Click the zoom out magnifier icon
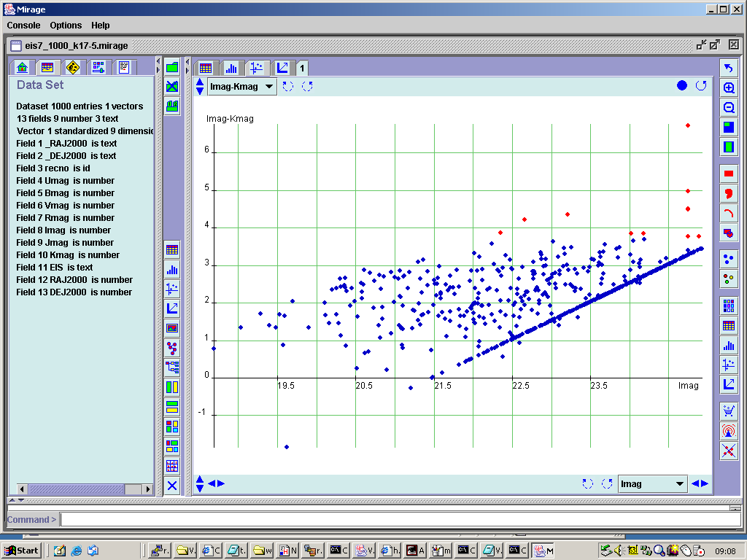 728,107
